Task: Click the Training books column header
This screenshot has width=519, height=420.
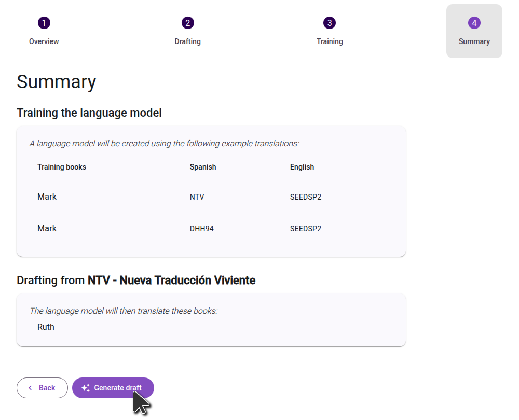Action: click(x=62, y=167)
